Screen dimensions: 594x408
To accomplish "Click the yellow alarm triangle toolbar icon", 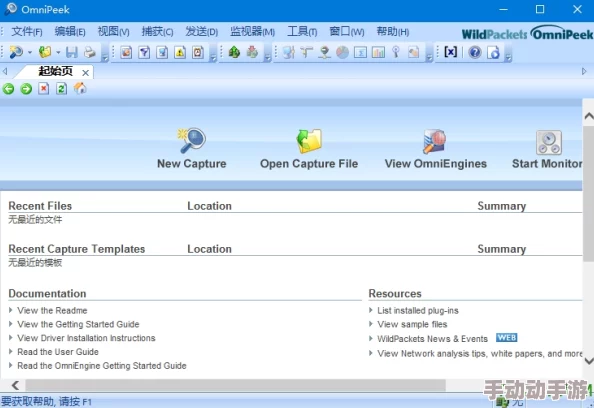I will click(x=180, y=52).
